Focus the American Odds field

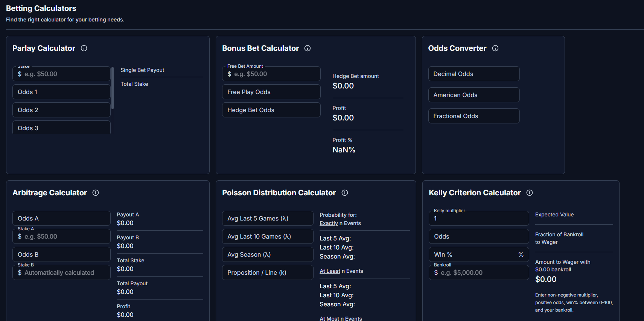pos(474,95)
